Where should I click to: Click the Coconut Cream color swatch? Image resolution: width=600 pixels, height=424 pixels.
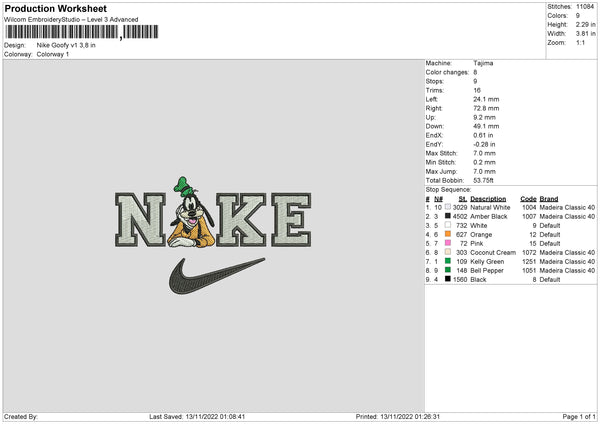[x=448, y=252]
